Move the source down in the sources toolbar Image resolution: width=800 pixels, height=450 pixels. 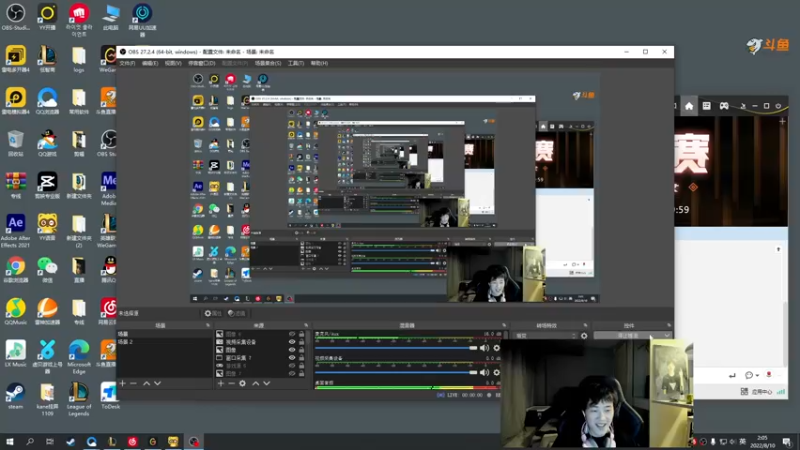click(266, 383)
